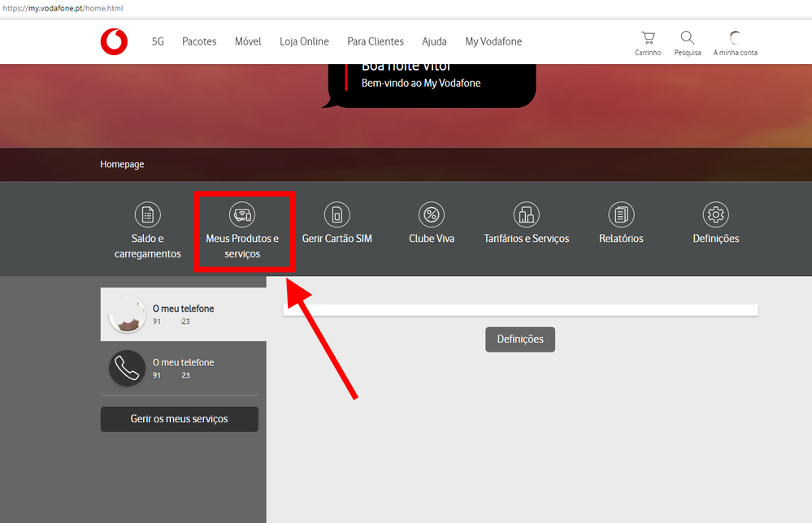
Task: Expand the Ajuda navigation menu
Action: point(434,41)
